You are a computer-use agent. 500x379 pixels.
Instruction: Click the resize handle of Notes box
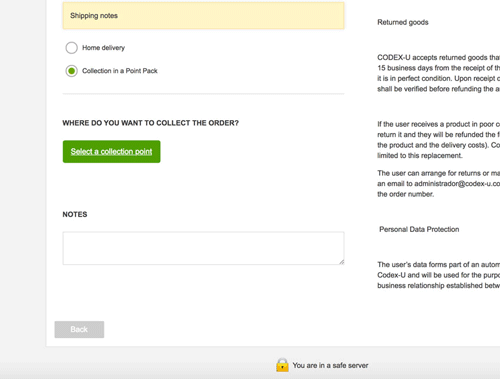click(x=342, y=262)
